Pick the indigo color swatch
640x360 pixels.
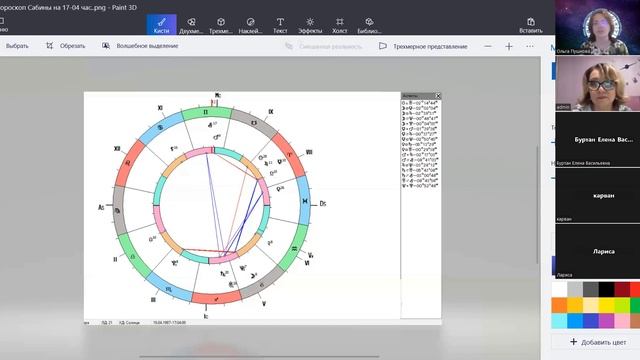coord(591,321)
